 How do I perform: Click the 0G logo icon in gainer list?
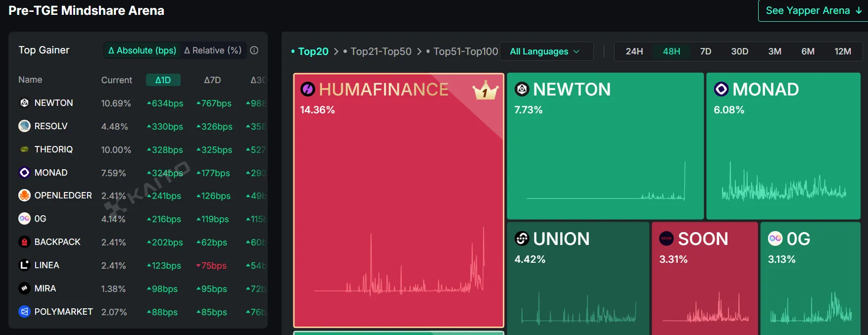click(x=24, y=218)
